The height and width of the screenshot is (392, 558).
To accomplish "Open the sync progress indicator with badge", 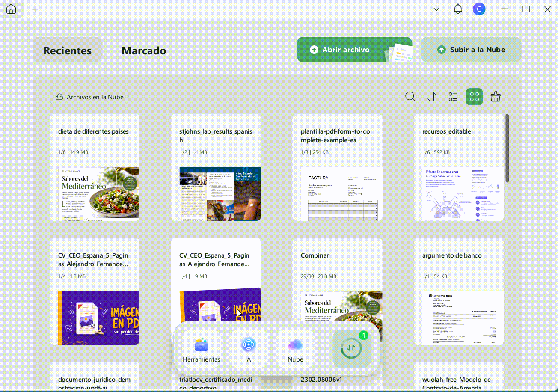I will pos(352,349).
